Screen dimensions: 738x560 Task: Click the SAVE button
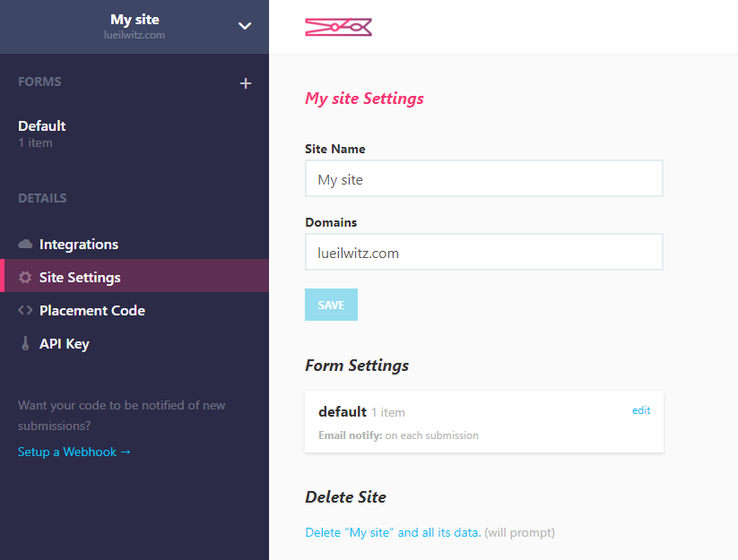(332, 305)
